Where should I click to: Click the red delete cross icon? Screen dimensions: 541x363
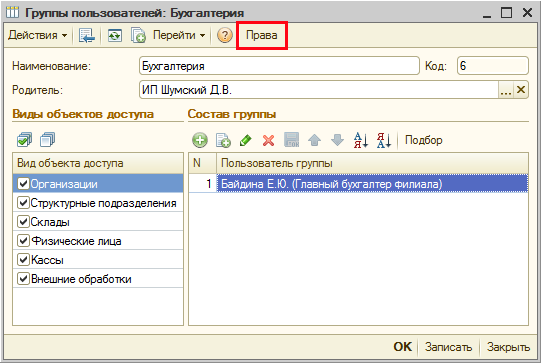(268, 140)
